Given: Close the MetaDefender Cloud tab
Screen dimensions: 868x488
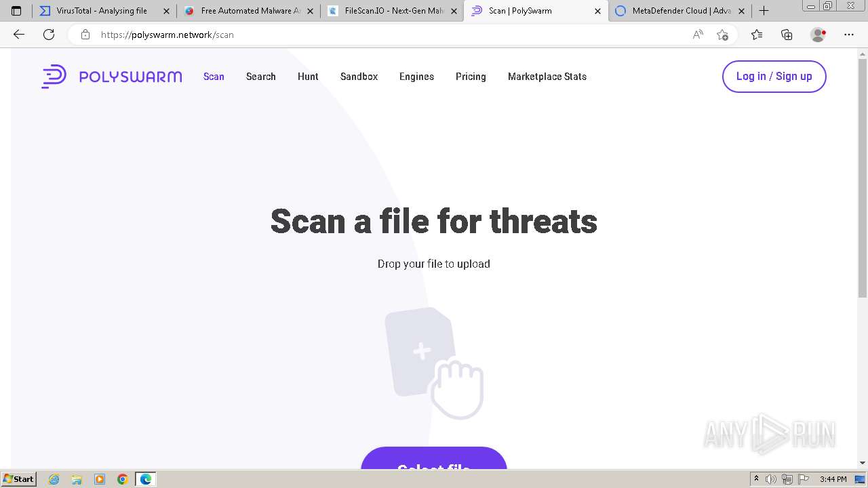Looking at the screenshot, I should 741,11.
